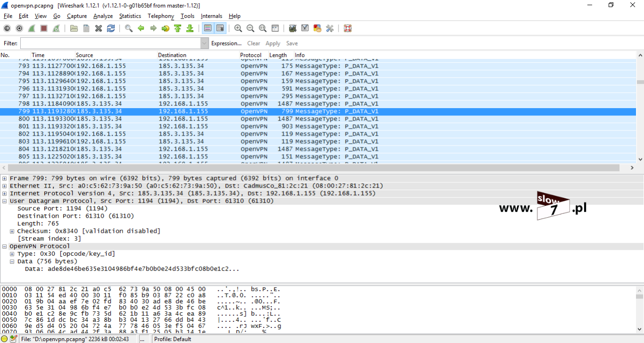Zoom out packet text icon
Screen dimensions: 644x343
(250, 28)
